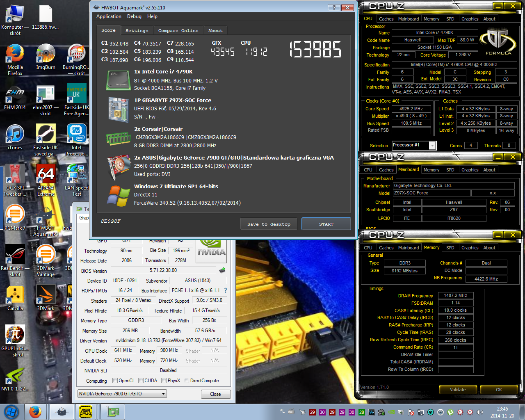The height and width of the screenshot is (420, 525).
Task: Open the iTunes desktop icon
Action: click(15, 137)
